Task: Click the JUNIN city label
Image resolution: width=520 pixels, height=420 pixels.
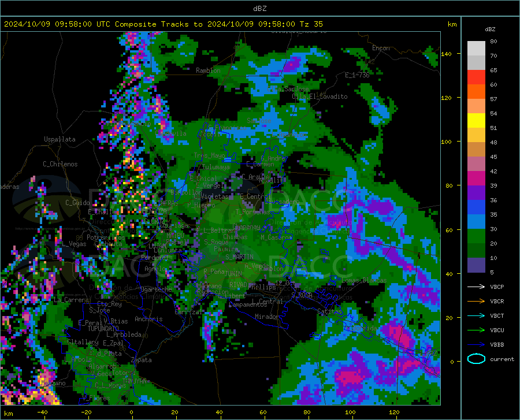Action: [x=233, y=273]
